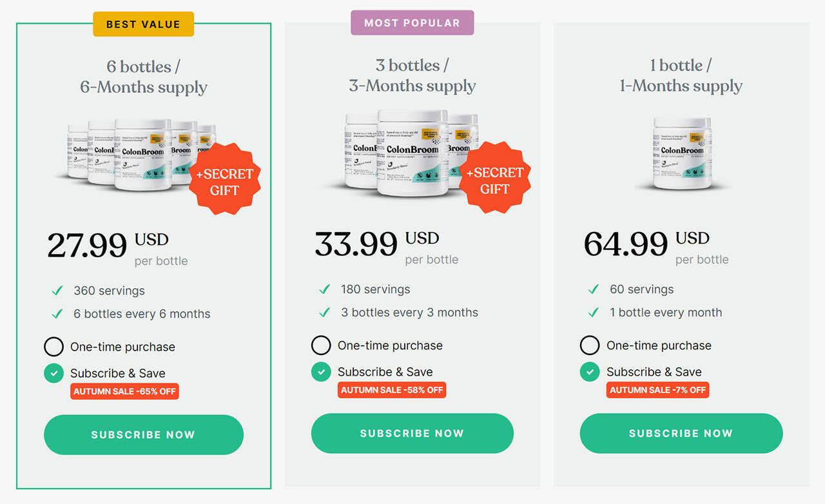The image size is (825, 504).
Task: Choose One-time purchase for 3 bottles plan
Action: 321,345
